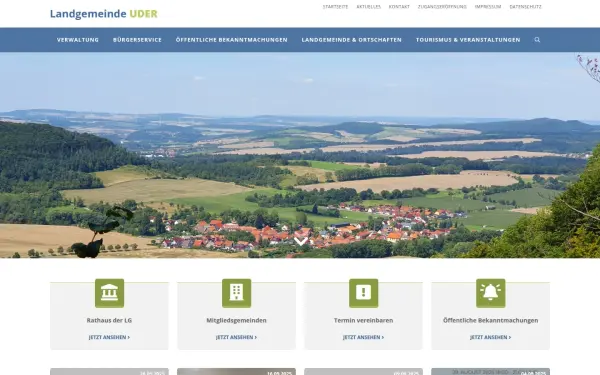Click the Öffentliche Bekanntmachungen bell icon
The height and width of the screenshot is (375, 600).
pyautogui.click(x=491, y=293)
